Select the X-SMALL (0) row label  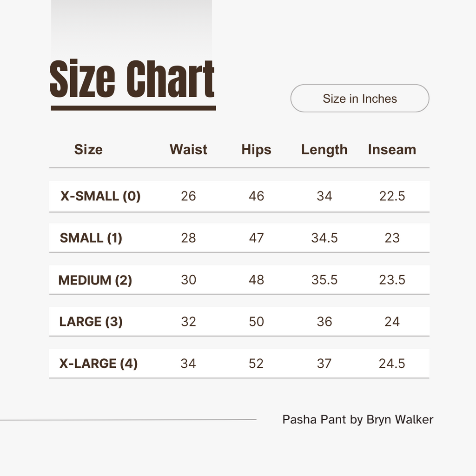[x=100, y=196]
